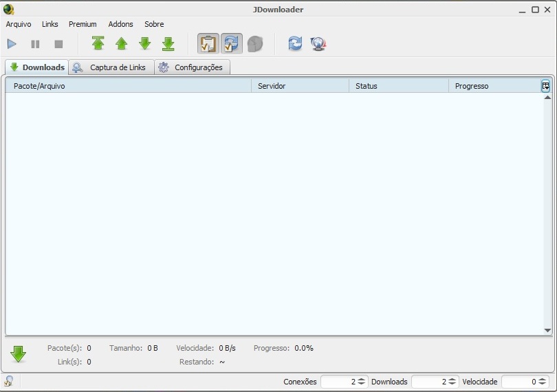Start downloads with the play button
Screen dimensions: 557x392
pyautogui.click(x=12, y=44)
